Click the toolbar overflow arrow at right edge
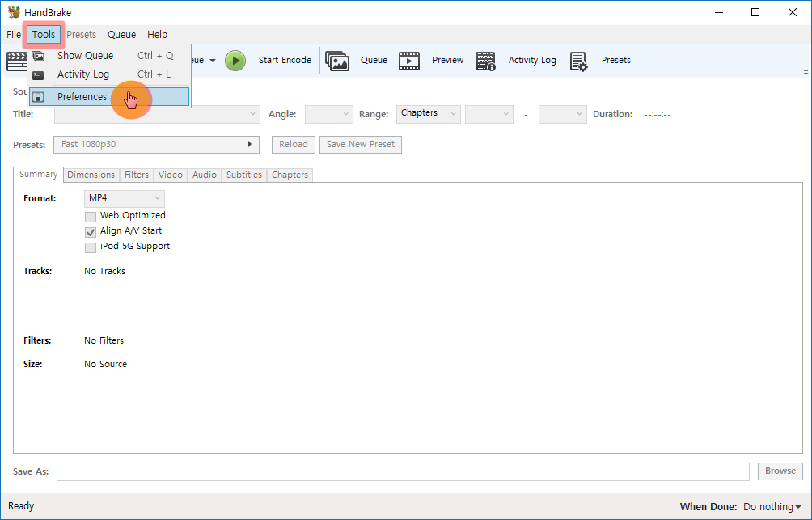The width and height of the screenshot is (812, 520). [x=806, y=73]
